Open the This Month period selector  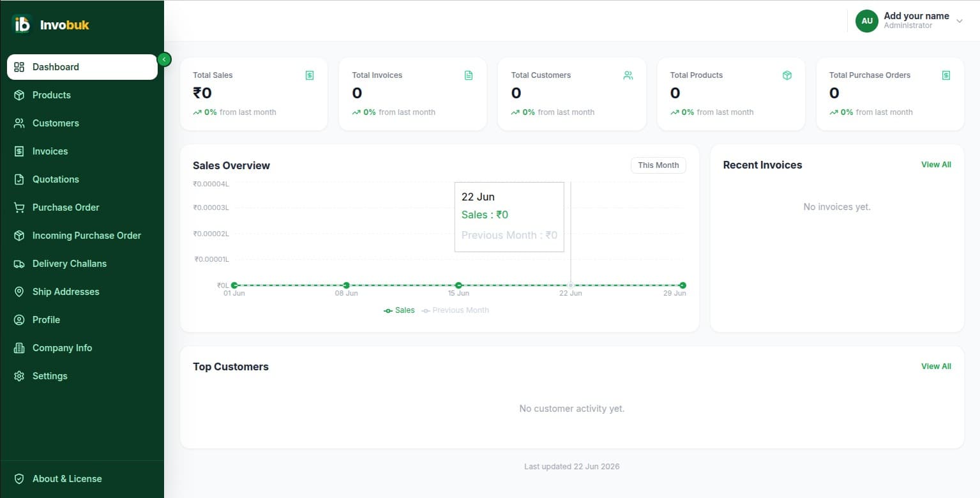(658, 165)
